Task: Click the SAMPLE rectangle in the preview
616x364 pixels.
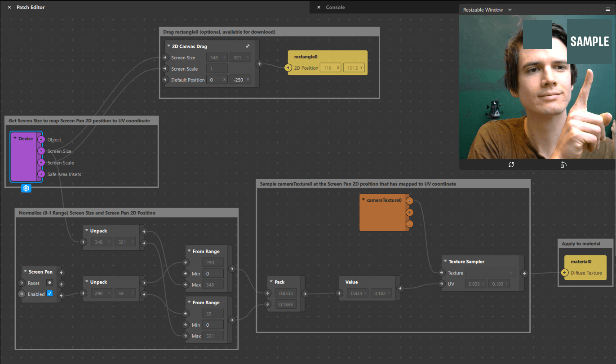Action: coord(589,41)
